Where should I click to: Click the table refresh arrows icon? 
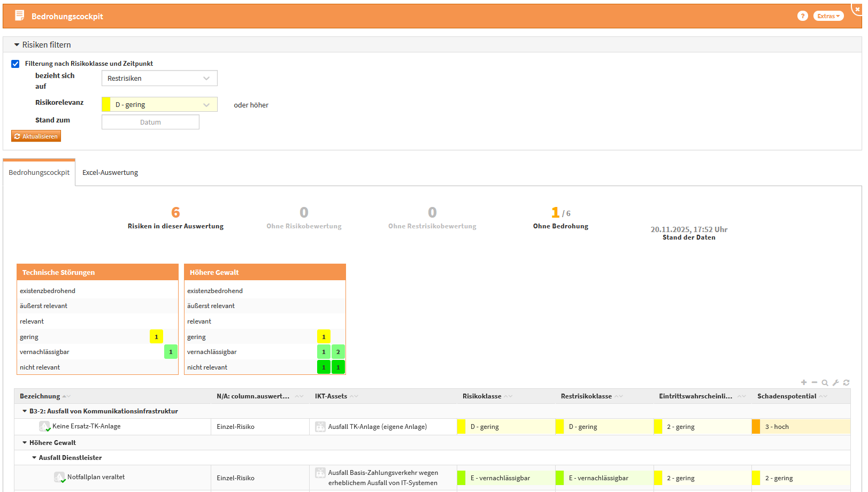point(846,382)
